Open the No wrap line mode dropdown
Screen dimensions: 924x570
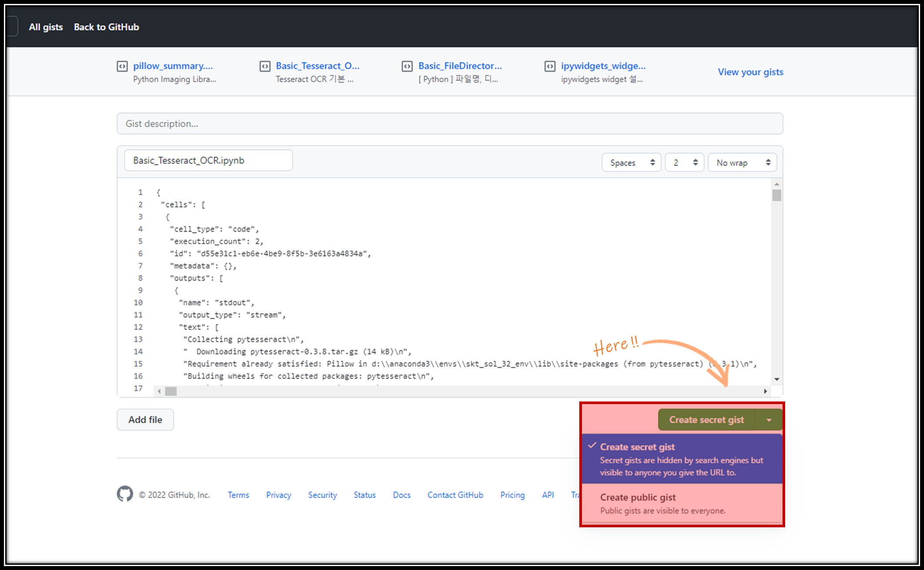tap(743, 162)
